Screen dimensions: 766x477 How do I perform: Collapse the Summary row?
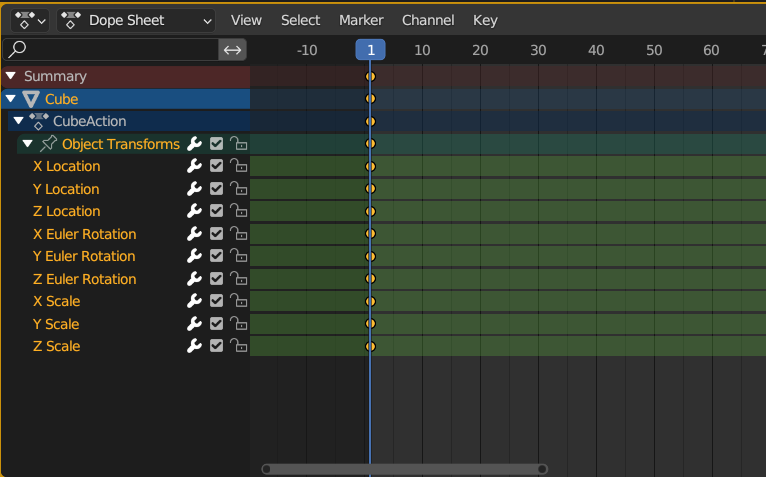(x=11, y=76)
